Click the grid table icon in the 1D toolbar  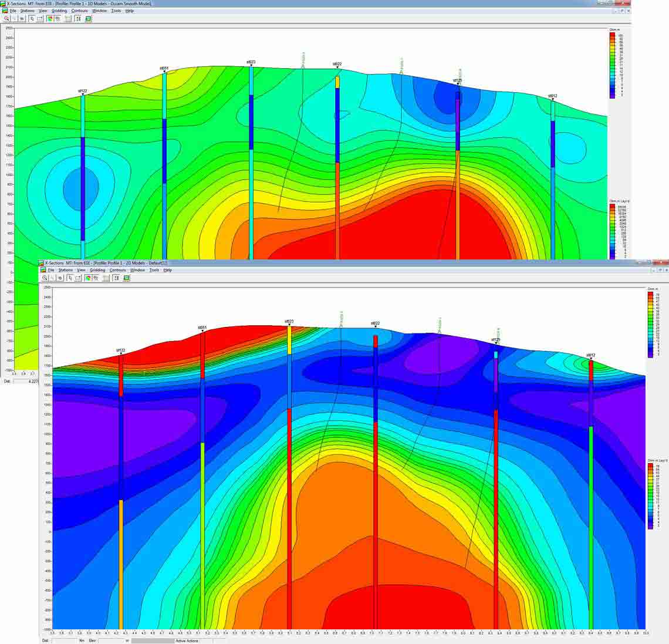click(68, 18)
